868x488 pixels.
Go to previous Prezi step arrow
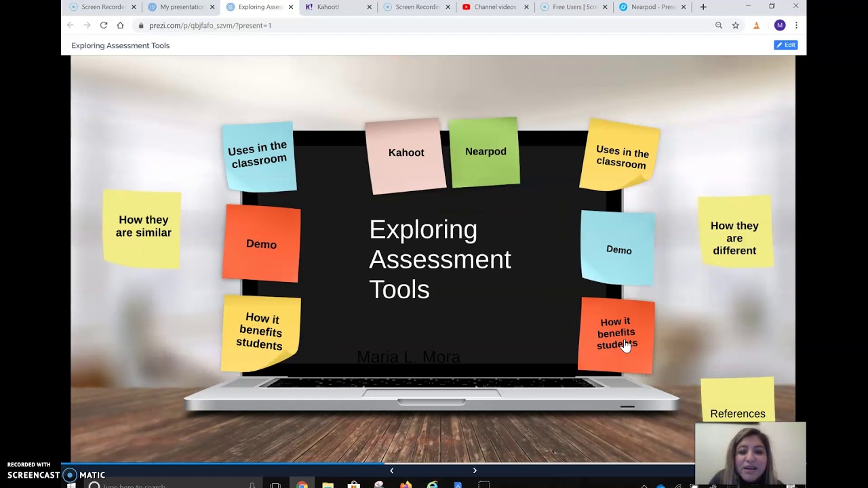point(391,470)
